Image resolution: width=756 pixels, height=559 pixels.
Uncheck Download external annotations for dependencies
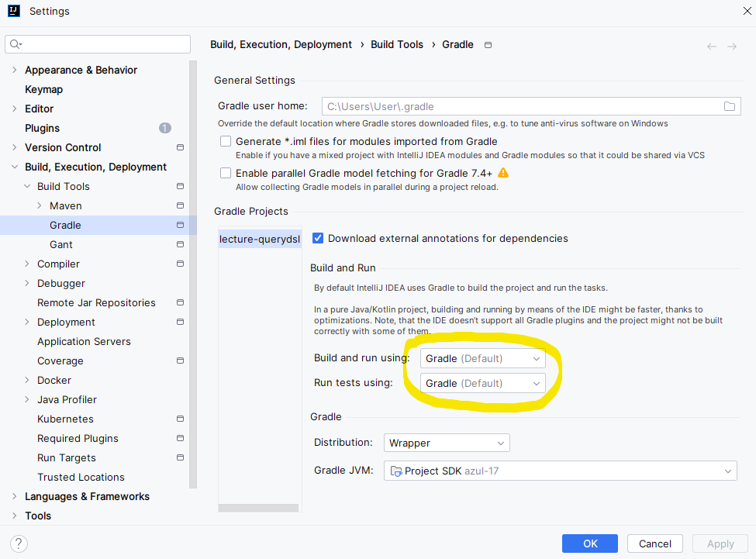(318, 238)
